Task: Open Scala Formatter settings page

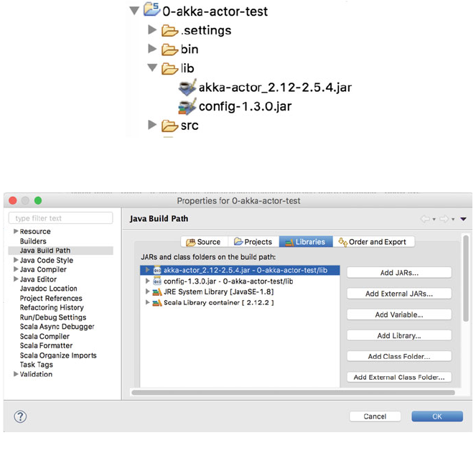Action: point(46,345)
